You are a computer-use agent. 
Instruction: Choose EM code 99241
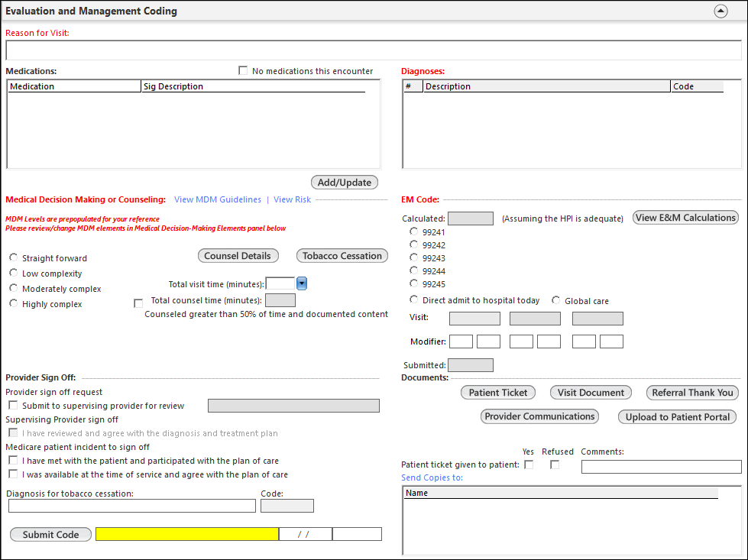[x=413, y=231]
